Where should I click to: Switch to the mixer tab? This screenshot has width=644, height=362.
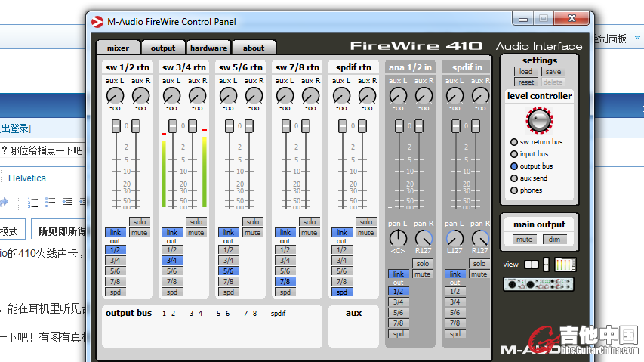(118, 48)
